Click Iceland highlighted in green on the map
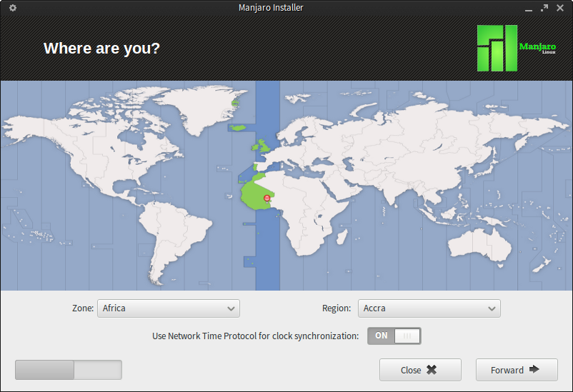This screenshot has height=392, width=573. 237,128
